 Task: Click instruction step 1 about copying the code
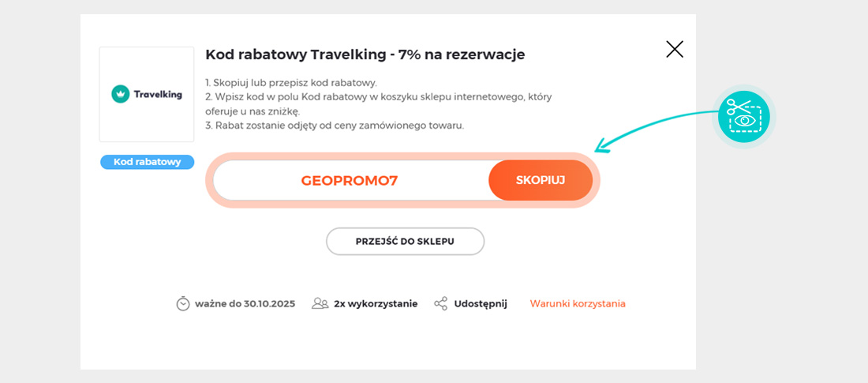(291, 83)
